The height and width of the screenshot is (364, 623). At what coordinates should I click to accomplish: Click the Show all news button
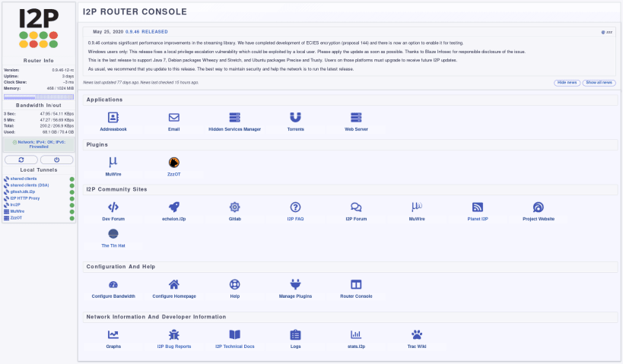599,83
